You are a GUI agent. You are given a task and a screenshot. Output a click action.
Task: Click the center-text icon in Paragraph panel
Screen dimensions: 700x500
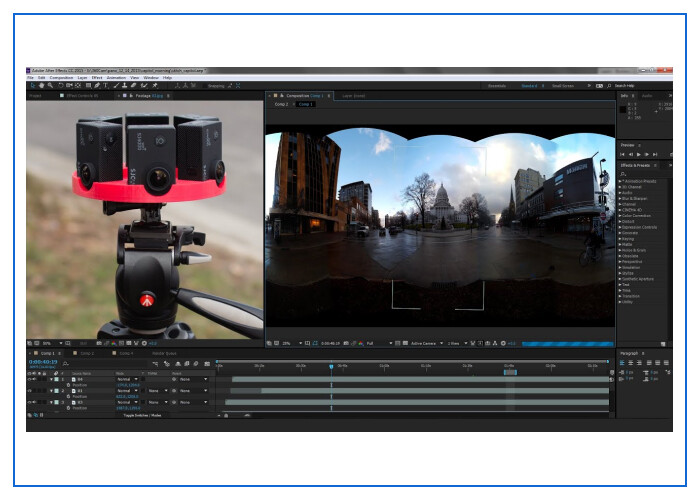631,363
